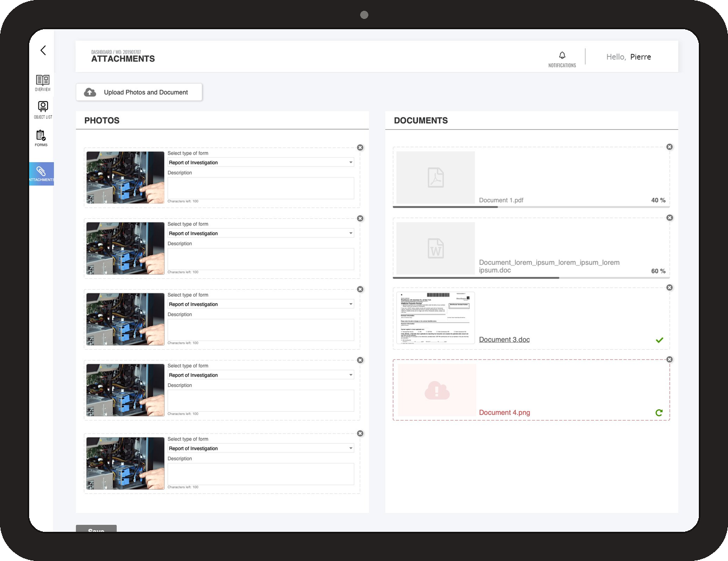Remove Document 3.doc

coord(670,288)
